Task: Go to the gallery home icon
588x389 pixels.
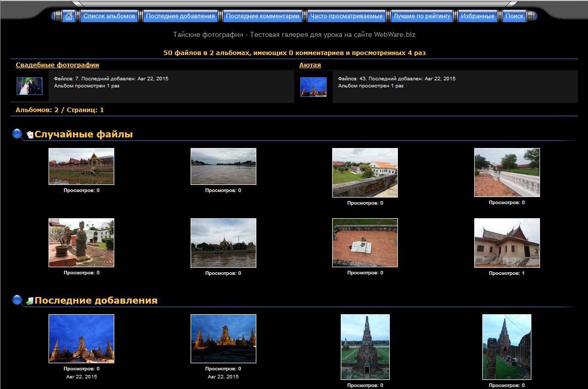Action: pos(69,16)
